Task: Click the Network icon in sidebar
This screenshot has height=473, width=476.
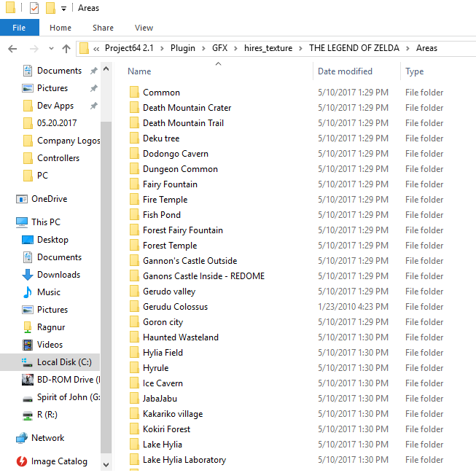Action: tap(22, 438)
